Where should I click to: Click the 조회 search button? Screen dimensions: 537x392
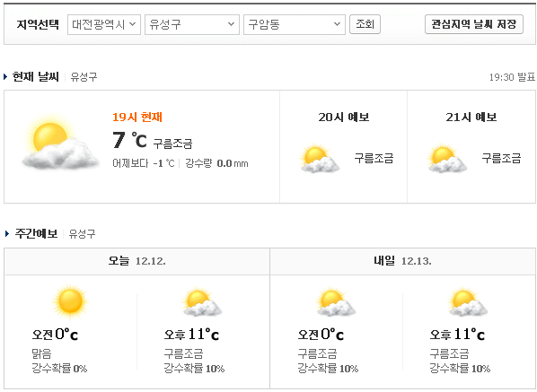pos(365,24)
